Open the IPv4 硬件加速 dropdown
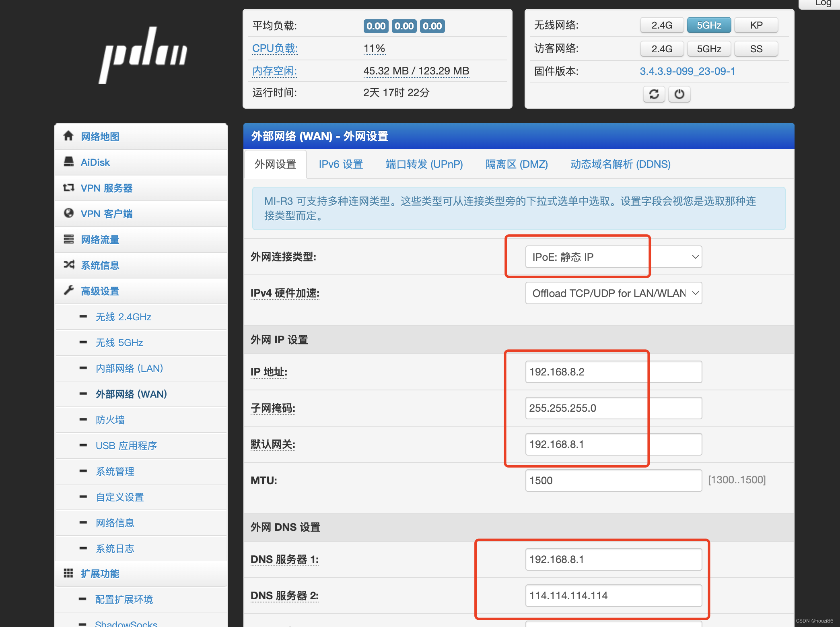Screen dimensions: 840x627 coord(613,293)
